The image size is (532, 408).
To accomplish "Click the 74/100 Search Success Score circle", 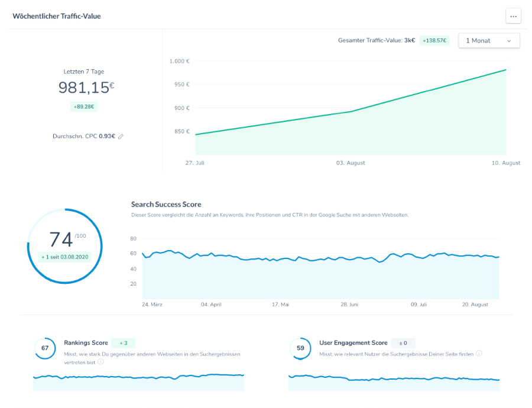I will point(65,246).
